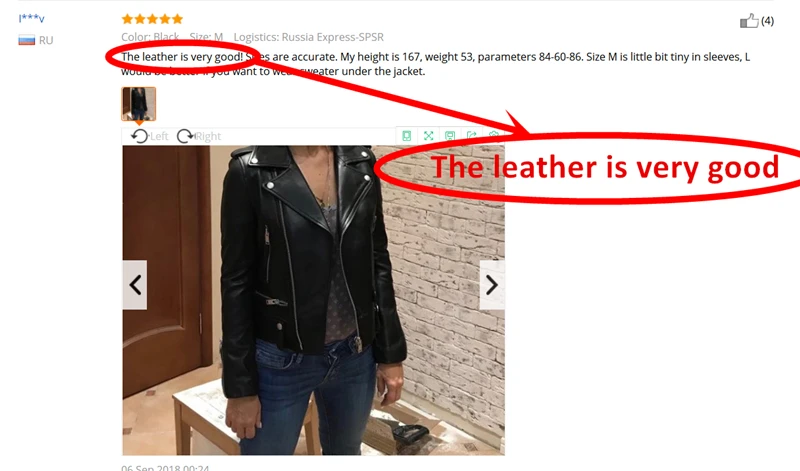Open reviewer profile l***v
Screen dimensions: 800x471
[31, 18]
